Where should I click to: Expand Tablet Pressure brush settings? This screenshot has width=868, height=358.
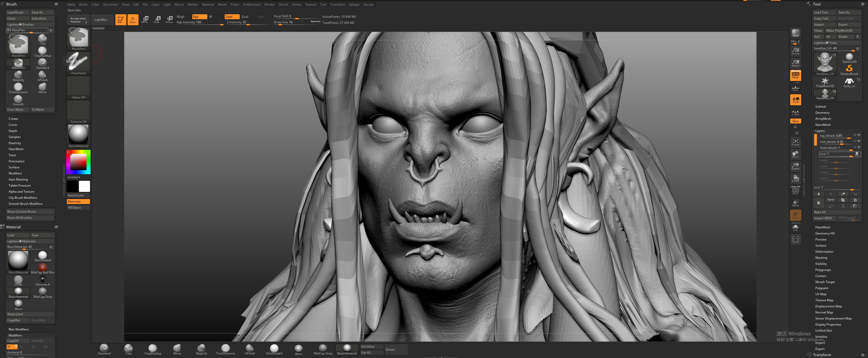click(19, 185)
